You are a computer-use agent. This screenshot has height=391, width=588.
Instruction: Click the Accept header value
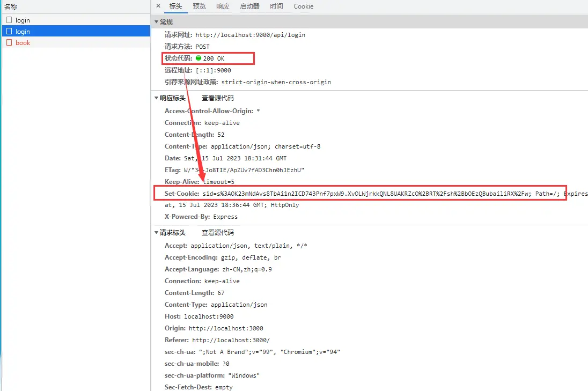[249, 246]
